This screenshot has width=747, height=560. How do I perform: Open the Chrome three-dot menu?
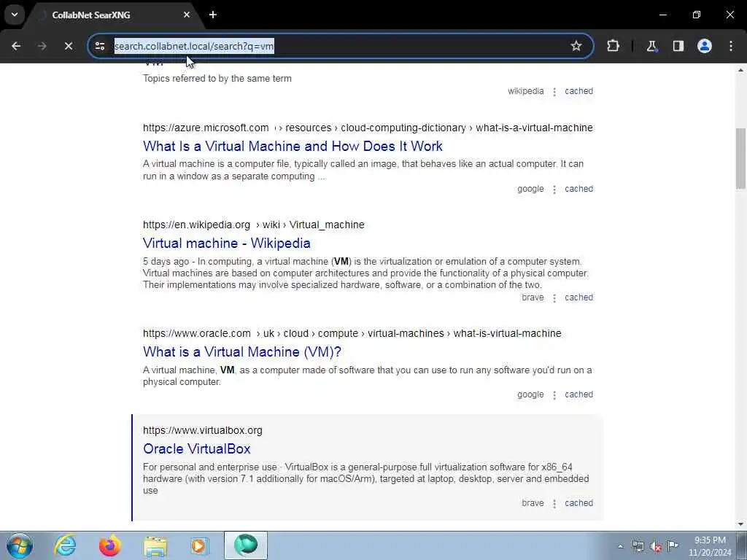(731, 46)
